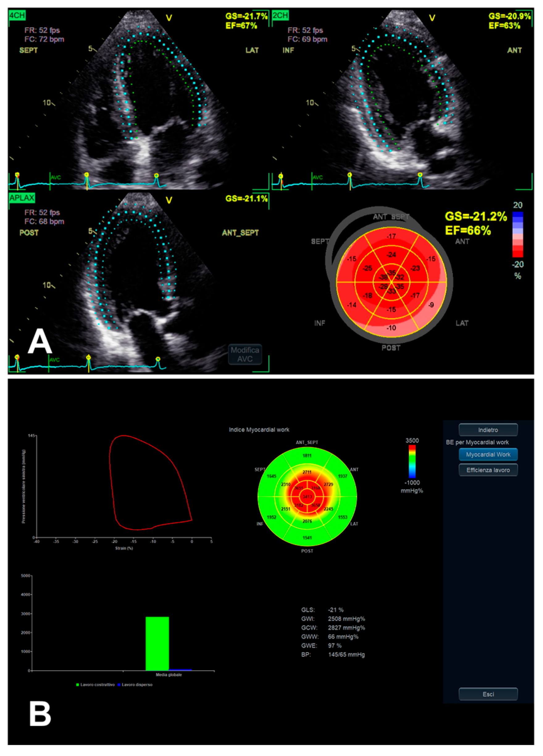543x756 pixels.
Task: Click the 1811 segment in work bull's-eye
Action: click(x=307, y=456)
